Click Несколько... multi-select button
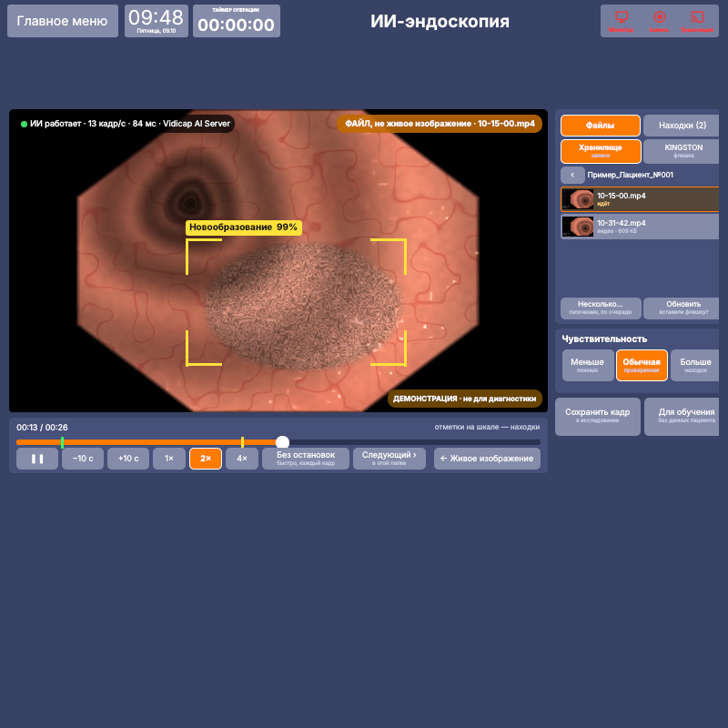The height and width of the screenshot is (728, 728). 601,308
